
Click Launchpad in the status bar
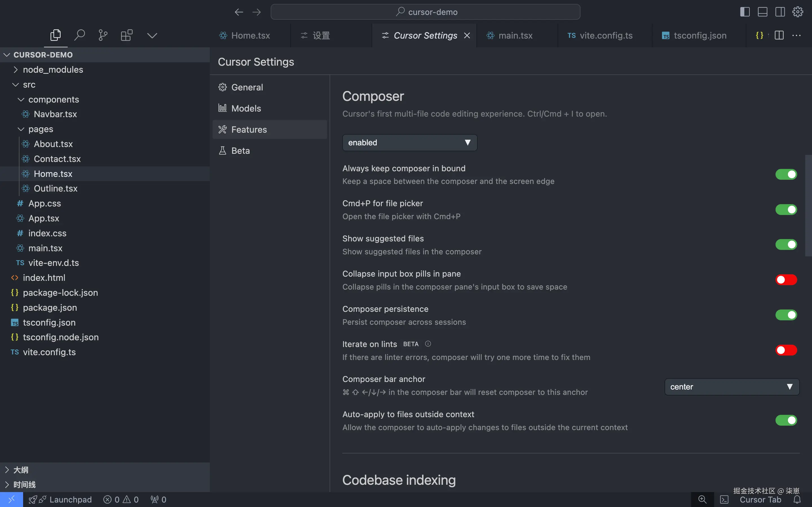70,500
